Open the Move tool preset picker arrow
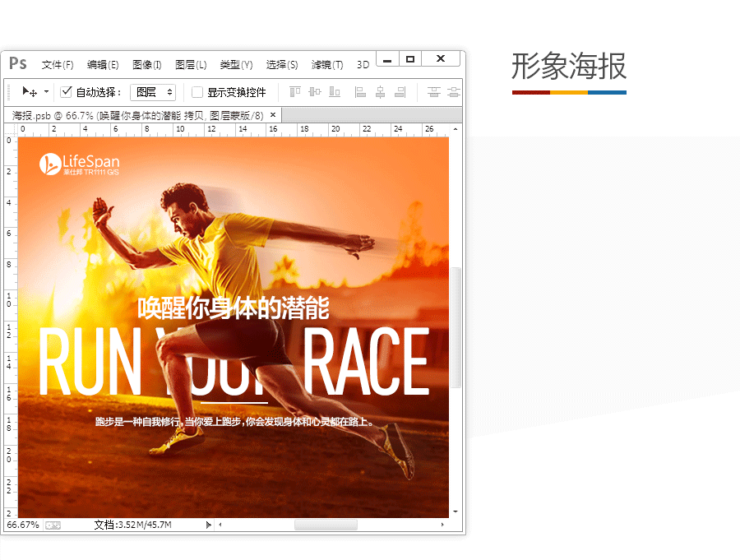740x560 pixels. pyautogui.click(x=46, y=91)
